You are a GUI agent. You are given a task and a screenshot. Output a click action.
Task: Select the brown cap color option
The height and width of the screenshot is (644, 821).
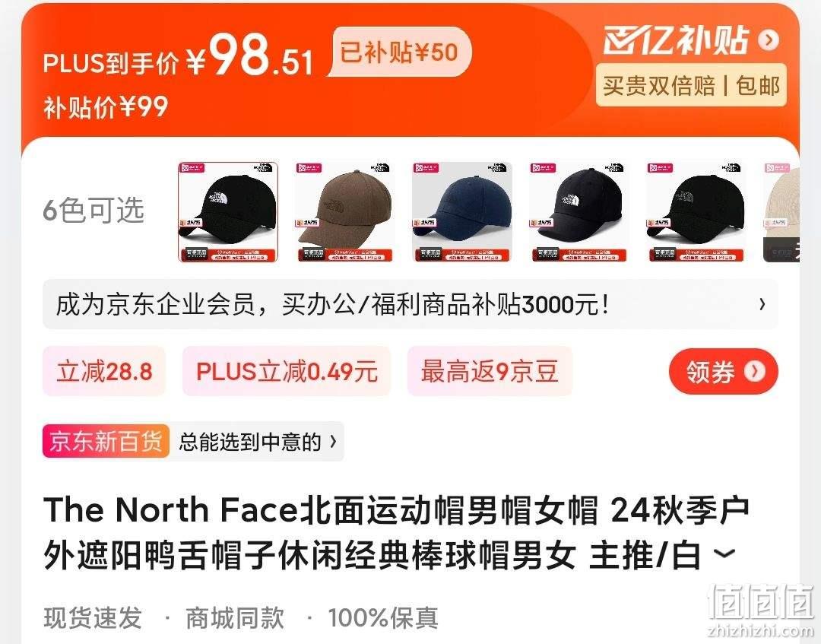point(344,212)
